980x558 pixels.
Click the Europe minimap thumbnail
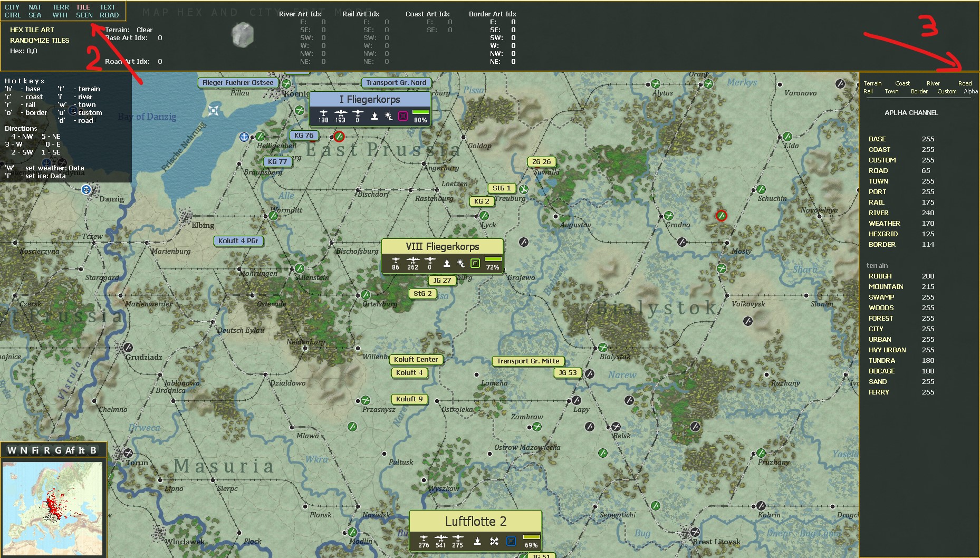pyautogui.click(x=52, y=508)
